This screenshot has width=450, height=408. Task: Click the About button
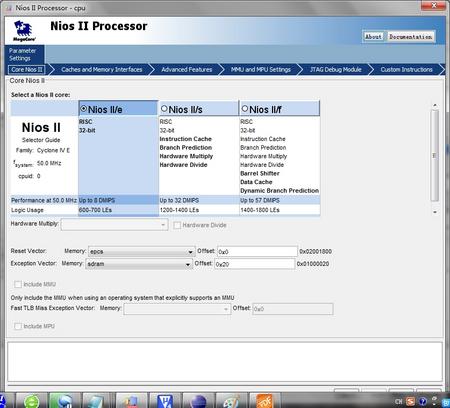[373, 37]
